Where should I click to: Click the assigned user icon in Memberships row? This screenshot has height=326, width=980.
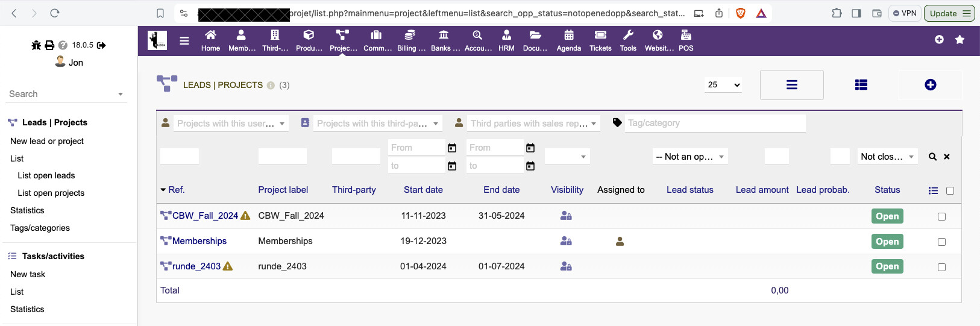(620, 242)
